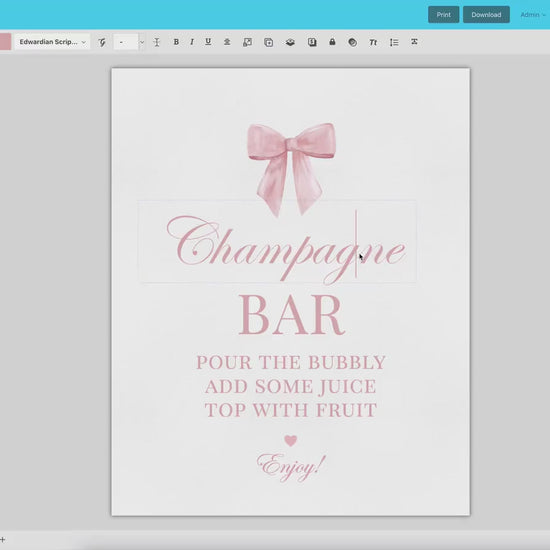Open the line spacing icon
The image size is (550, 550).
(394, 42)
